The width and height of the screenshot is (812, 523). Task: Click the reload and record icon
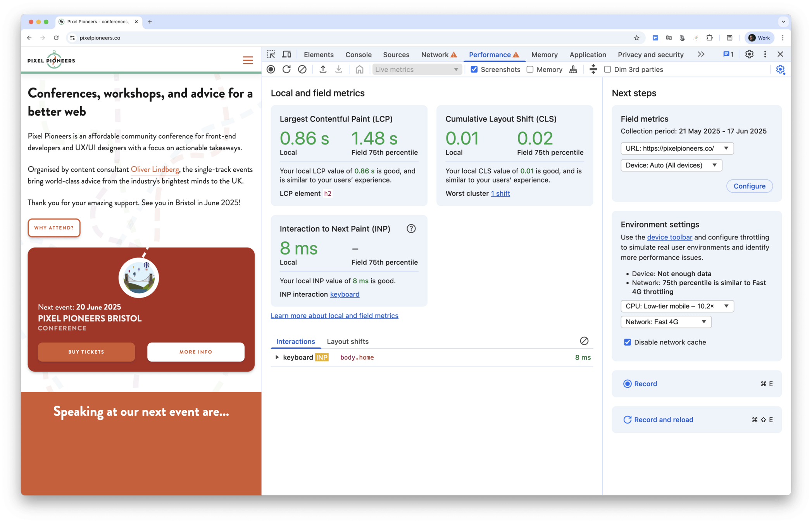point(286,69)
